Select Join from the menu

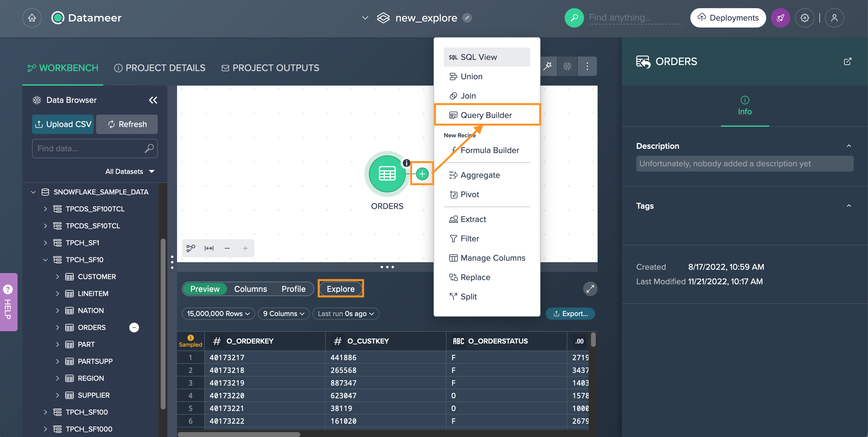[487, 96]
